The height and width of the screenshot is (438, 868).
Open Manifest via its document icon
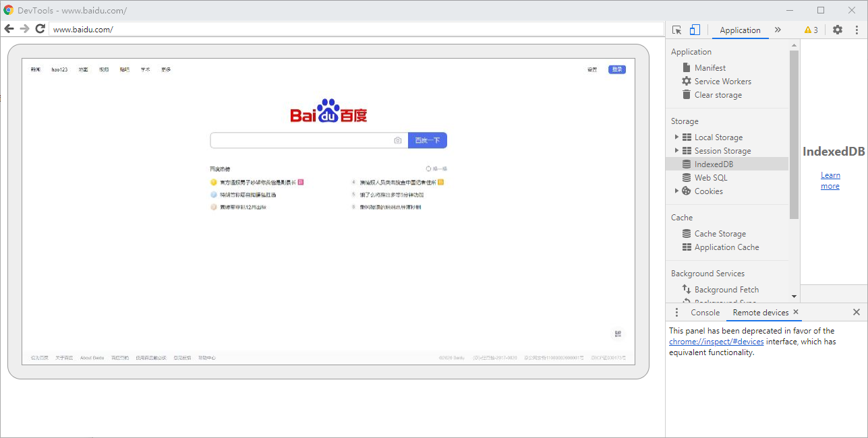[687, 67]
